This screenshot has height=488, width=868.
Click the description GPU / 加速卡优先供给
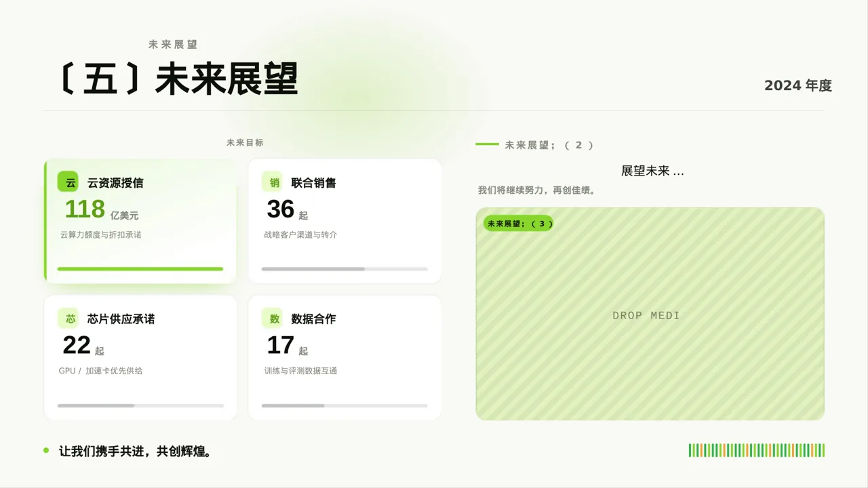100,371
